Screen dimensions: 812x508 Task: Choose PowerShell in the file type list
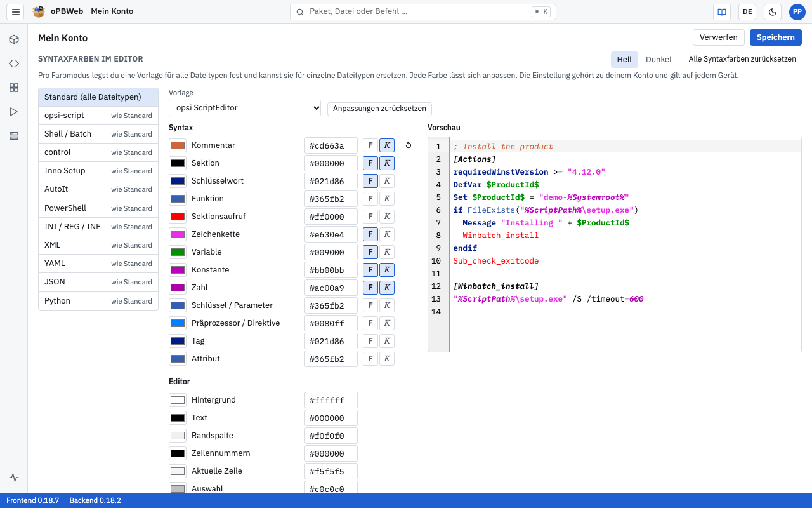[x=98, y=208]
